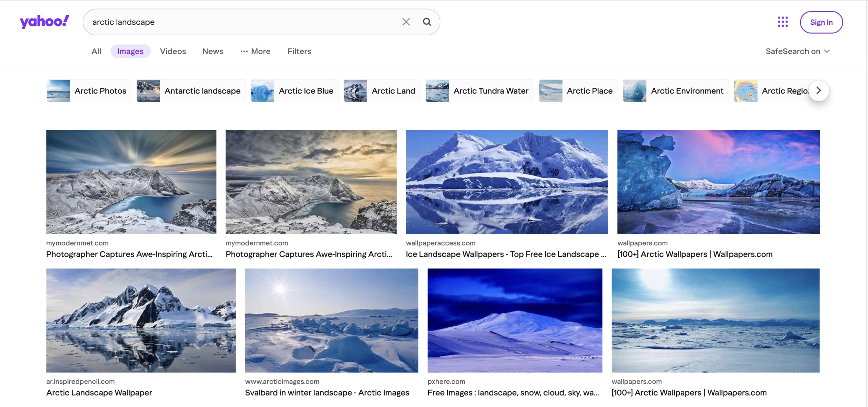
Task: Click the magnifying glass search icon
Action: [427, 22]
